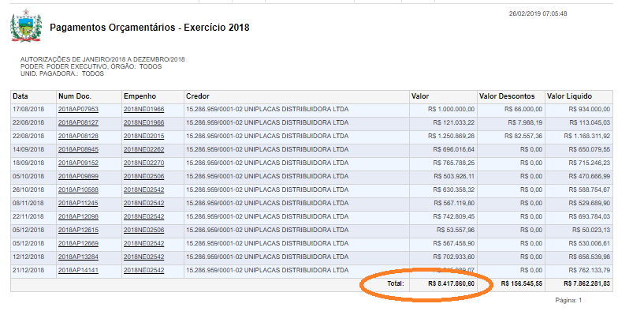This screenshot has width=644, height=315.
Task: Click the state coat of arms logo
Action: click(x=26, y=25)
